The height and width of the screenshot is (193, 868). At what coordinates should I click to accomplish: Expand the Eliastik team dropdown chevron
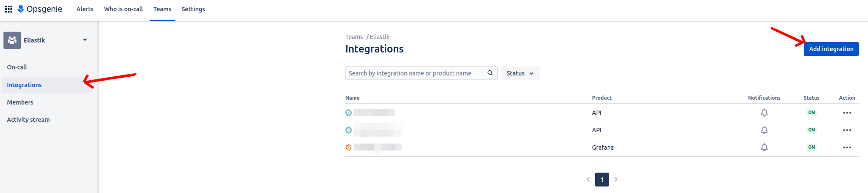click(85, 40)
